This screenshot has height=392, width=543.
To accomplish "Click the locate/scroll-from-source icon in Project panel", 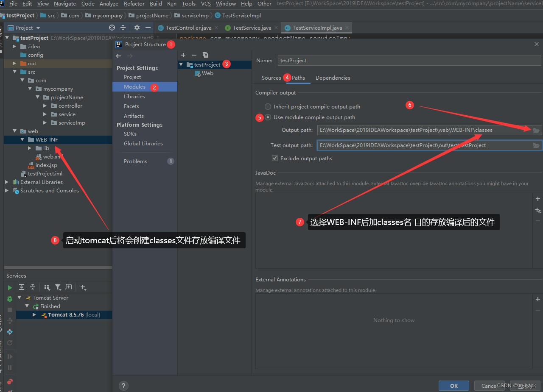I will click(112, 28).
